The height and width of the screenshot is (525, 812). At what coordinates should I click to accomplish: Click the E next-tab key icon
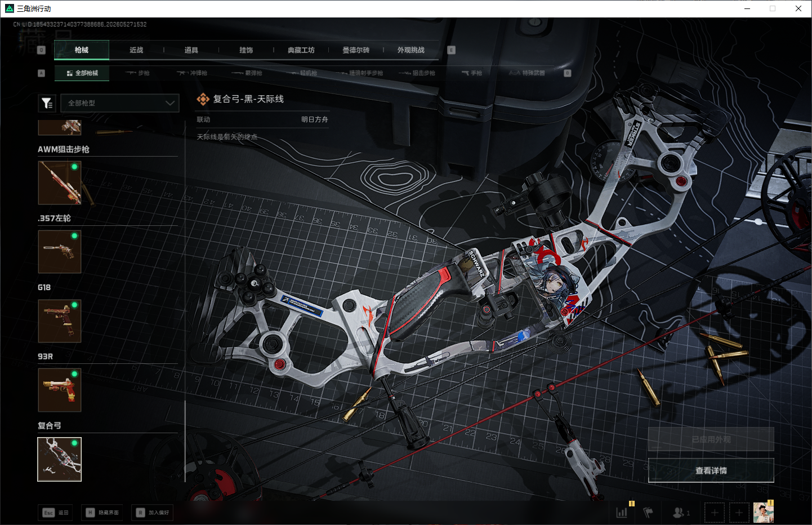(451, 50)
